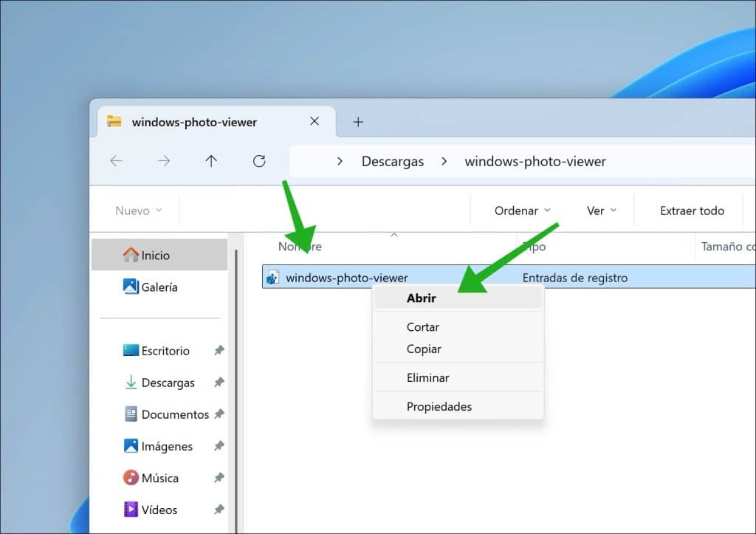This screenshot has width=756, height=534.
Task: Click the registry file icon of windows-photo-viewer
Action: 272,278
